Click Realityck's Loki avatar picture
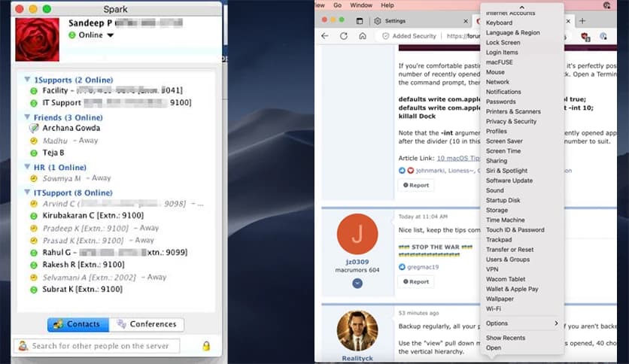This screenshot has width=629, height=364. click(357, 331)
